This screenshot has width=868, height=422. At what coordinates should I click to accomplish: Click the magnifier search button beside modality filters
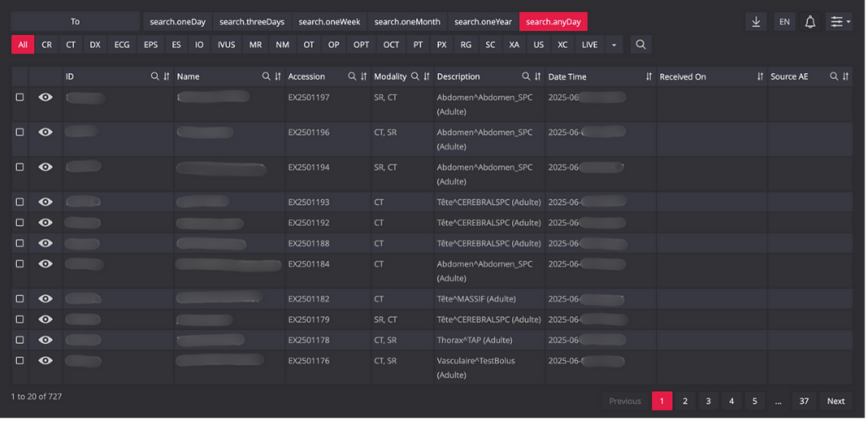(x=641, y=45)
